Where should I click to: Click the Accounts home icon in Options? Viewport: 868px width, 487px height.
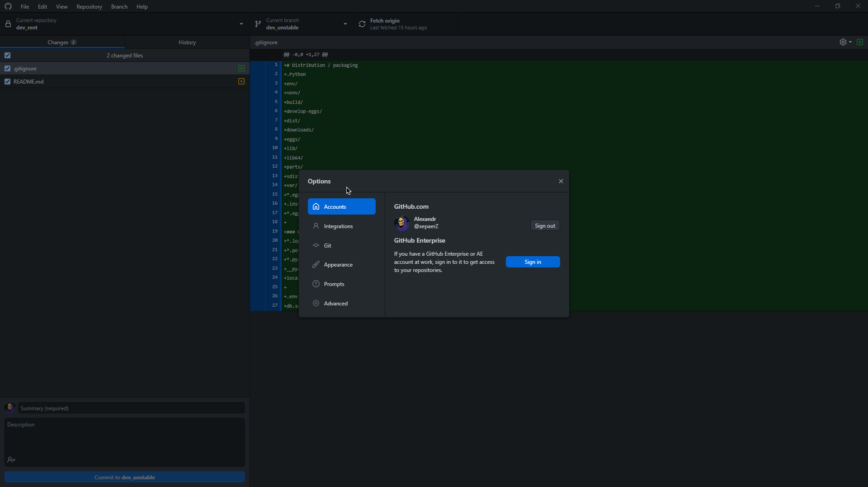pos(316,206)
